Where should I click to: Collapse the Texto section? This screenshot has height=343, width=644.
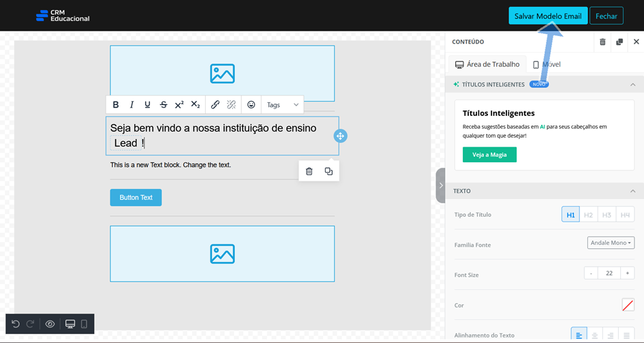coord(633,191)
